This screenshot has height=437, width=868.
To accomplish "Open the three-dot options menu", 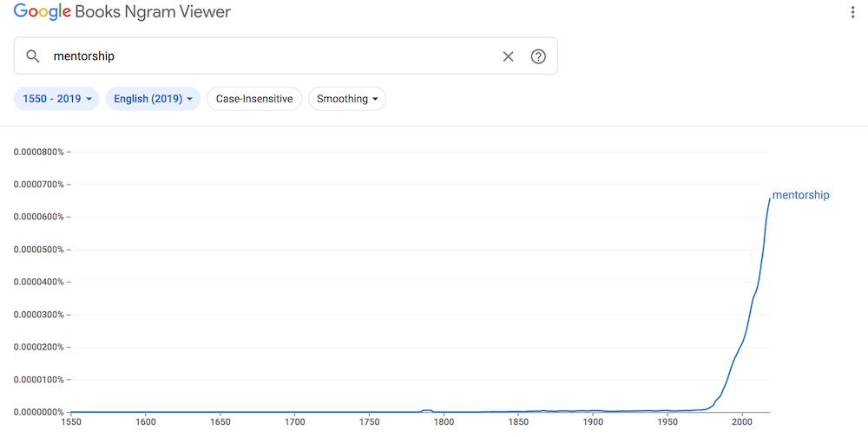I will [852, 12].
